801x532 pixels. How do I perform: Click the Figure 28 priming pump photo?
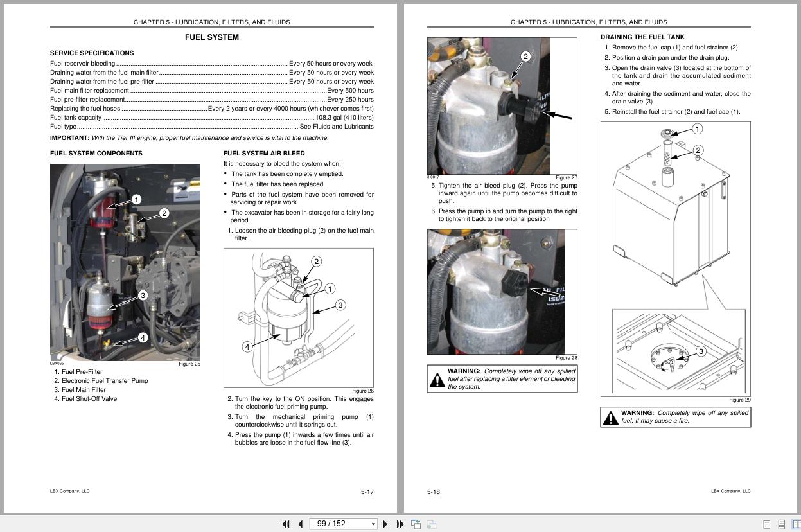tap(502, 292)
